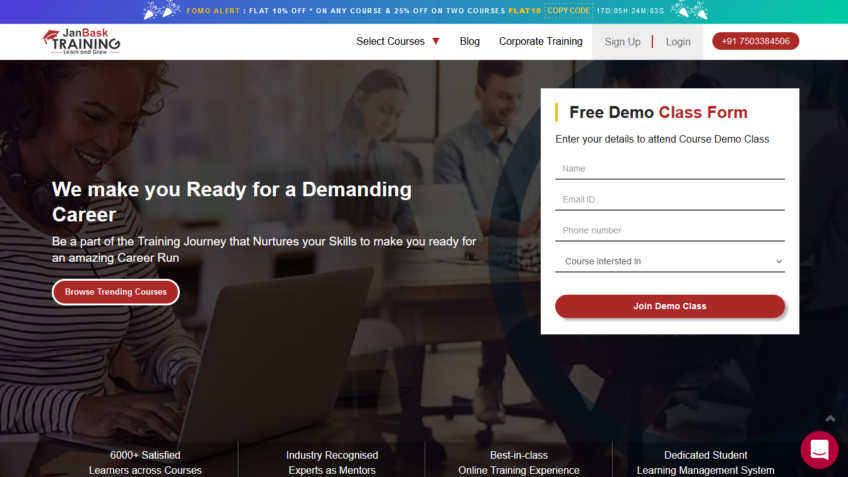848x477 pixels.
Task: Click the scroll-to-top arrow icon
Action: (829, 418)
